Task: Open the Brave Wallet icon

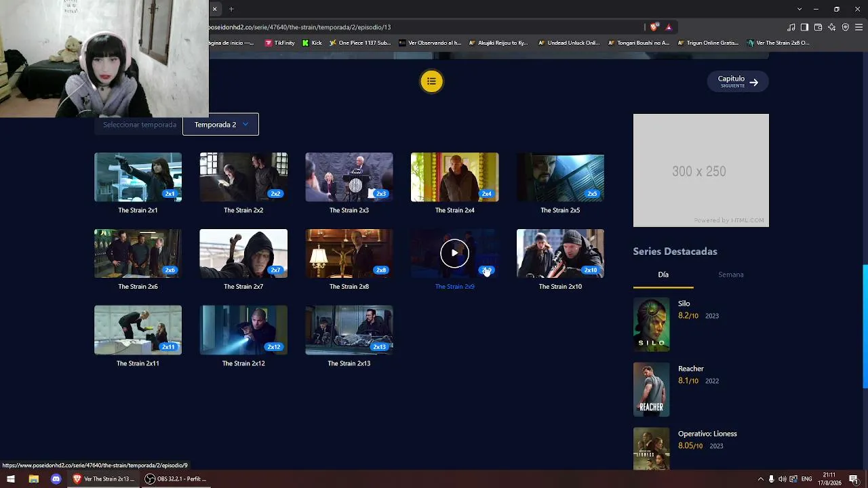Action: 818,27
